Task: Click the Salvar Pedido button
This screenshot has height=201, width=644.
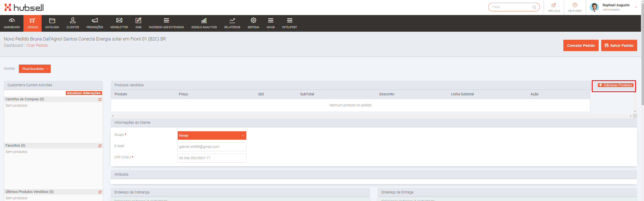Action: coord(619,46)
